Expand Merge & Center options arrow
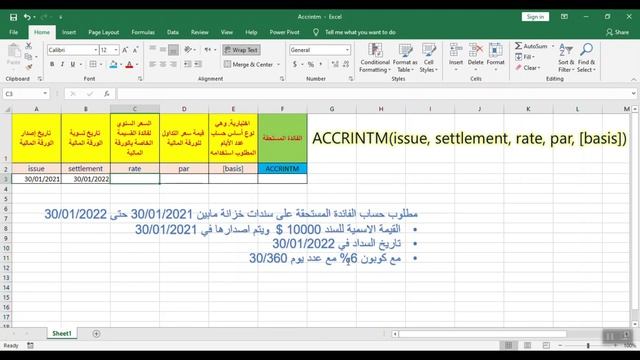Image resolution: width=640 pixels, height=360 pixels. (278, 64)
